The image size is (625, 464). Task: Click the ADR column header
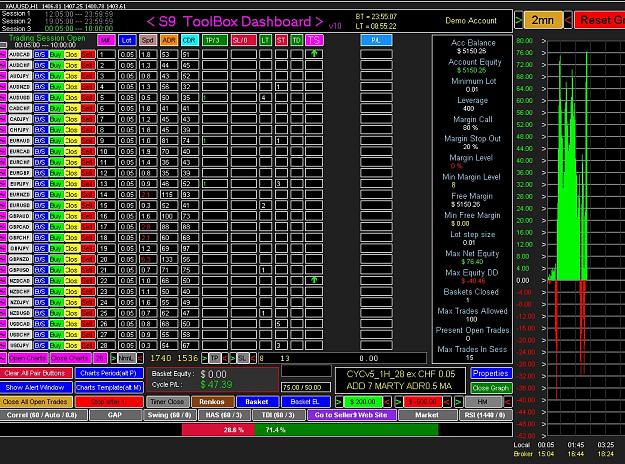click(x=169, y=40)
